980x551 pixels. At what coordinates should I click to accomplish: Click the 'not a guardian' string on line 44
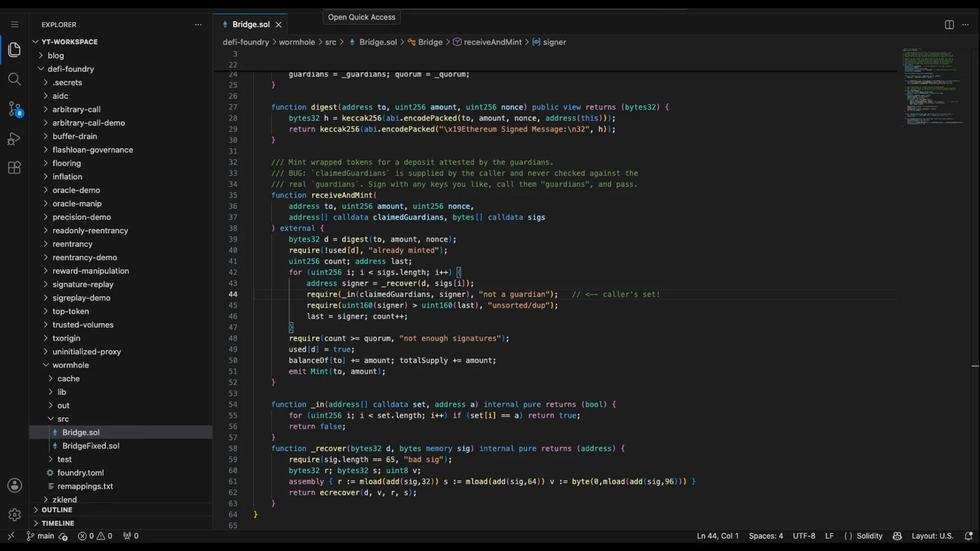[x=516, y=294]
